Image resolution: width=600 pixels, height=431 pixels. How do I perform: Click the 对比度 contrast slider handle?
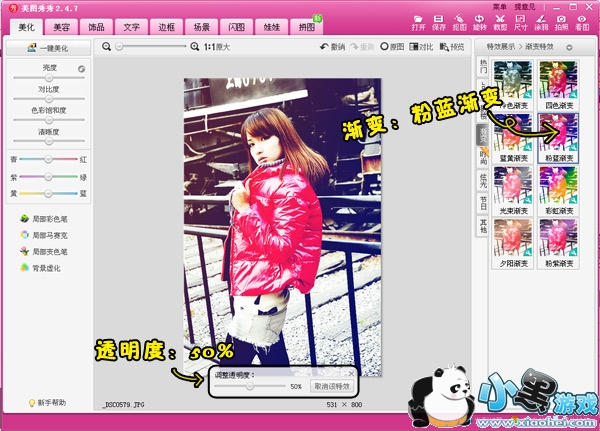(x=49, y=99)
